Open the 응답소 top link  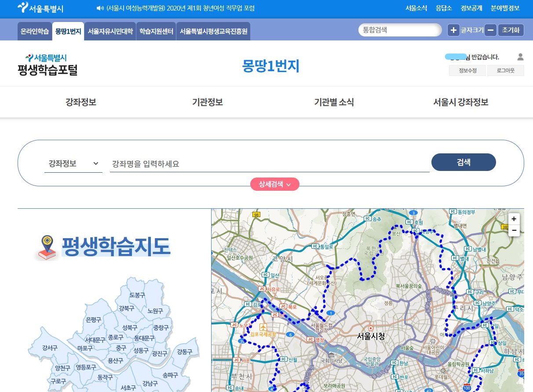click(x=444, y=8)
